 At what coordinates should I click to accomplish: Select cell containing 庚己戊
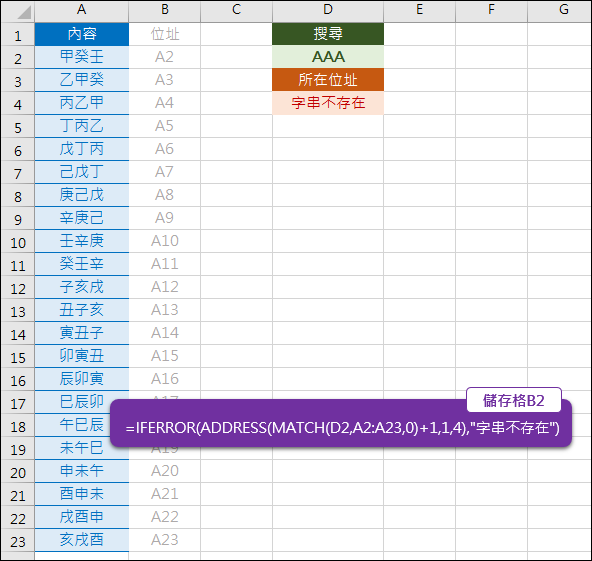82,195
